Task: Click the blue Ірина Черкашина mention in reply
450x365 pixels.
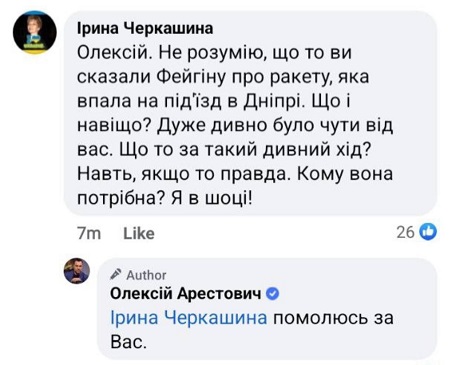Action: pyautogui.click(x=189, y=318)
